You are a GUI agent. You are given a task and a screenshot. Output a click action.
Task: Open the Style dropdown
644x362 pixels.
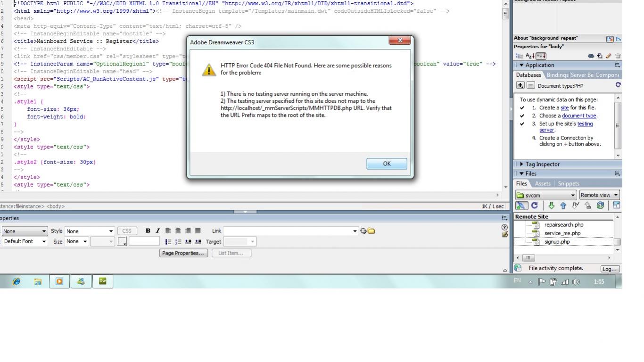[x=90, y=231]
